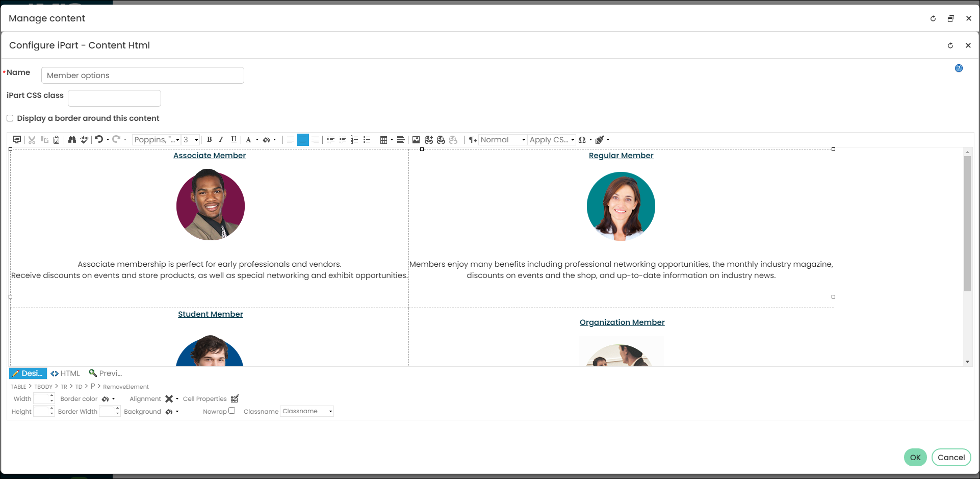
Task: Open help via the question mark icon
Action: (x=959, y=68)
